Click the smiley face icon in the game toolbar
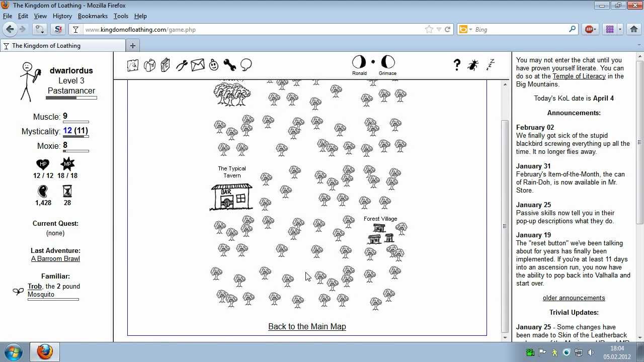Screen dimensions: 644x362 (x=214, y=65)
